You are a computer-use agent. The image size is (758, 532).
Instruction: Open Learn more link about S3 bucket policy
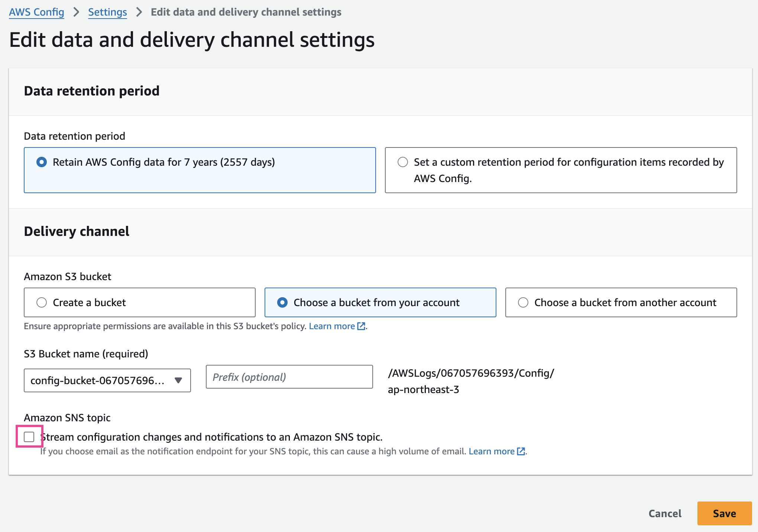coord(332,326)
